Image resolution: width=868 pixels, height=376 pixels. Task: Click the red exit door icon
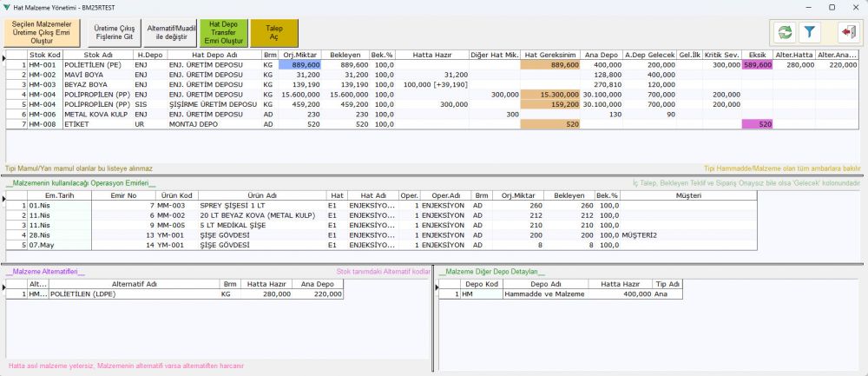(x=847, y=32)
